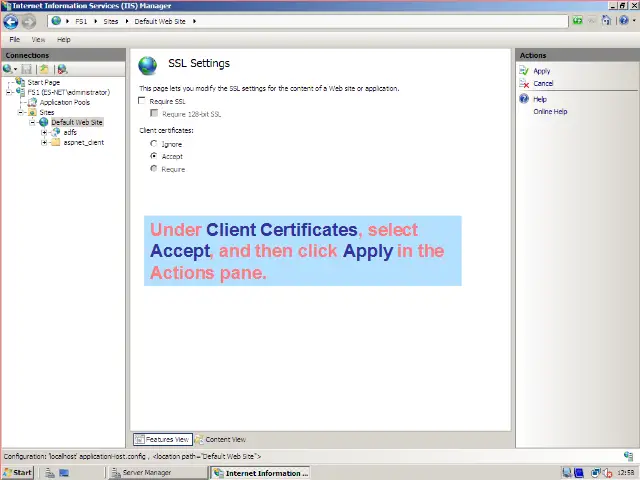
Task: Open dropdown arrow before Sites breadcrumb
Action: [96, 21]
